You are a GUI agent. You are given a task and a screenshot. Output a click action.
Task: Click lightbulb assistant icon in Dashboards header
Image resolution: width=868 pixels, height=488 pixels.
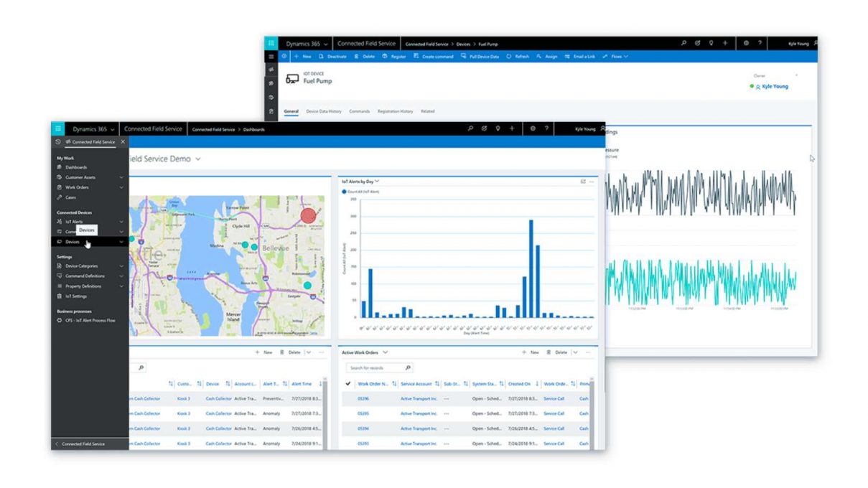point(498,129)
